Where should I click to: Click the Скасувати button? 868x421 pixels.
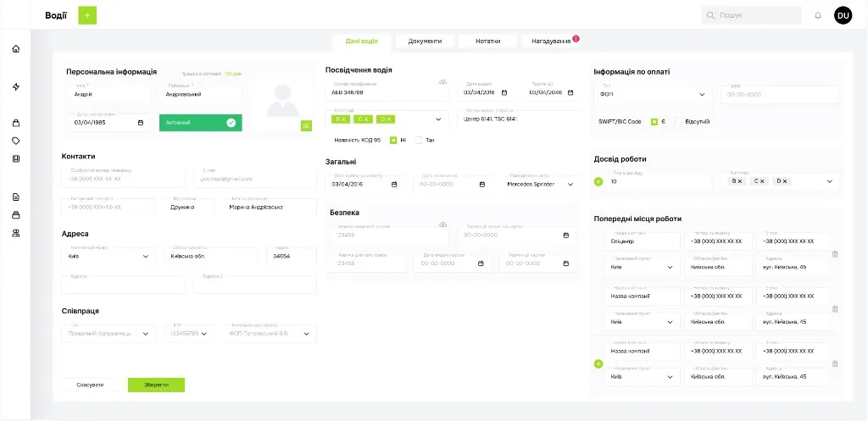(90, 385)
